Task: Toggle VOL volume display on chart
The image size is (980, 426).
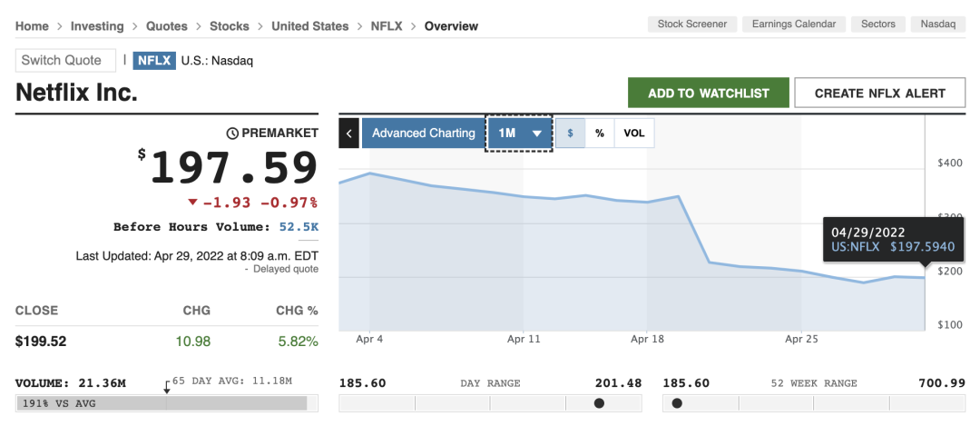Action: 634,134
